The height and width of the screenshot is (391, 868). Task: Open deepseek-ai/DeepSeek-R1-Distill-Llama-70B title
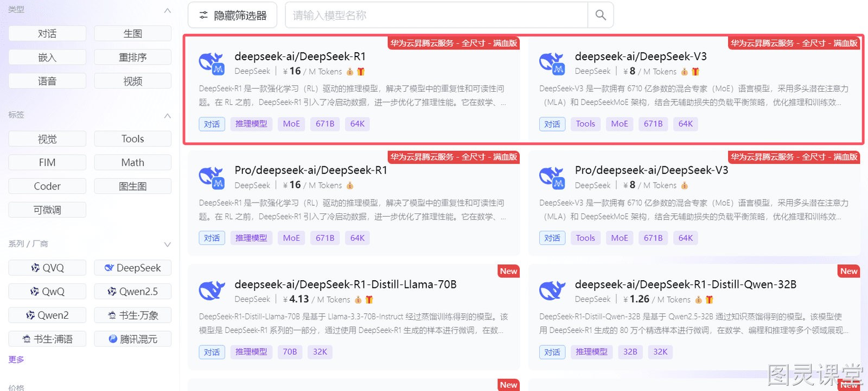pos(346,285)
